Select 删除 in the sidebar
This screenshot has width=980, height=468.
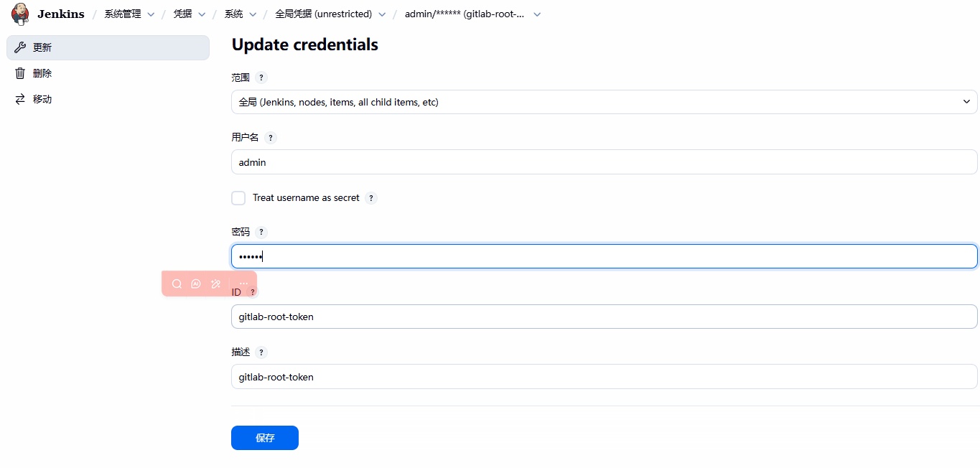(x=42, y=73)
